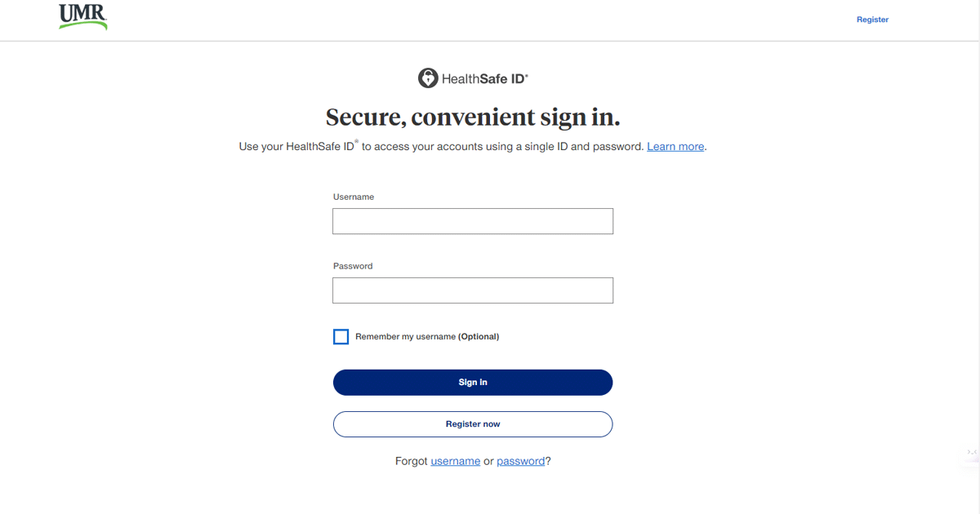Focus the Password text field
980x514 pixels.
[473, 290]
